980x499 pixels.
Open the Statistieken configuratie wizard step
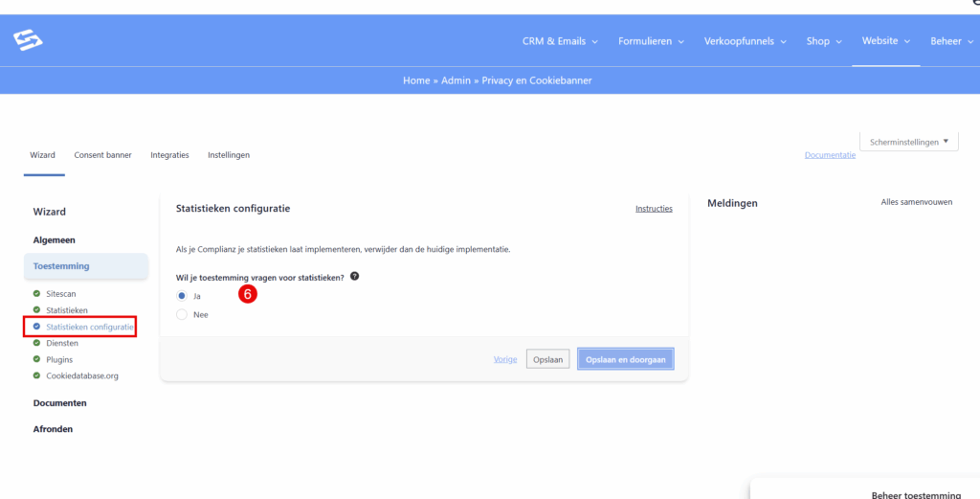tap(89, 327)
